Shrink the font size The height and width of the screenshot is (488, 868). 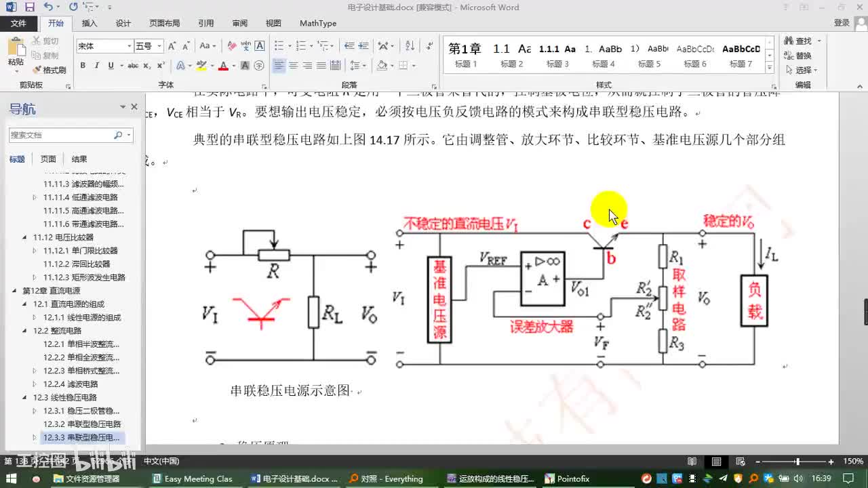coord(185,46)
